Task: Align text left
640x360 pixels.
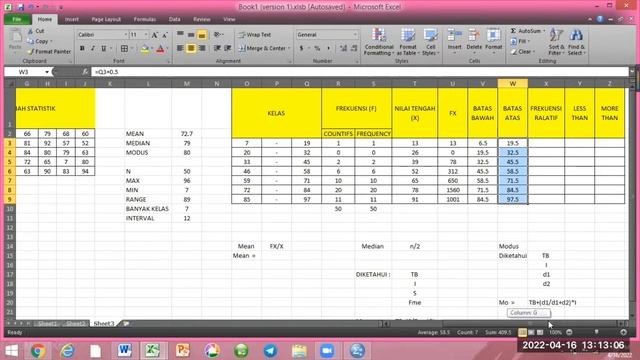Action: tap(180, 49)
